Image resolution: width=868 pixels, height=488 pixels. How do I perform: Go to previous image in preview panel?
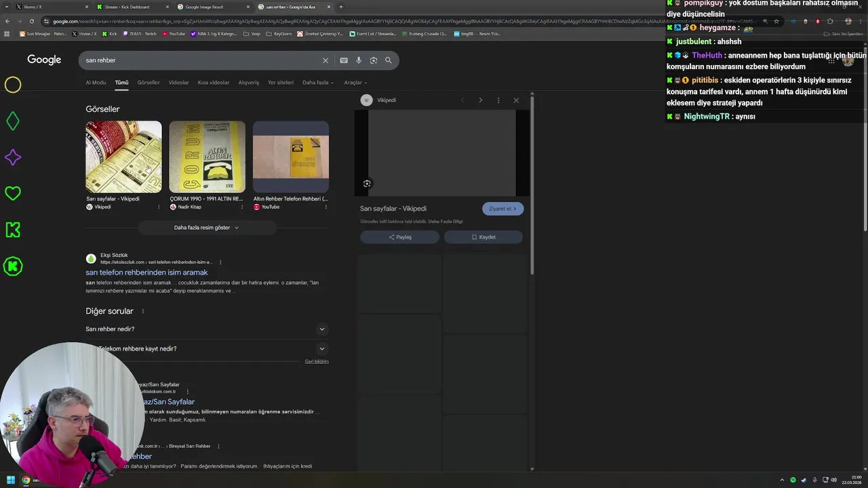pyautogui.click(x=462, y=100)
